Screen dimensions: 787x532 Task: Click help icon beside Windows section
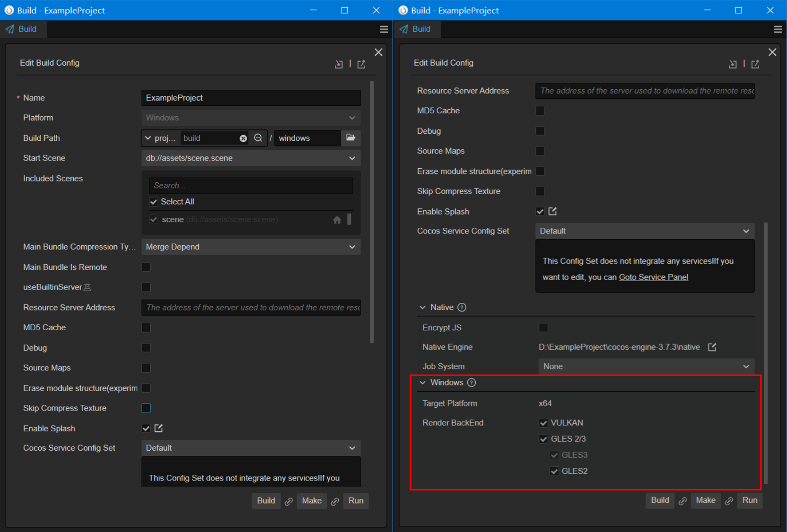471,383
